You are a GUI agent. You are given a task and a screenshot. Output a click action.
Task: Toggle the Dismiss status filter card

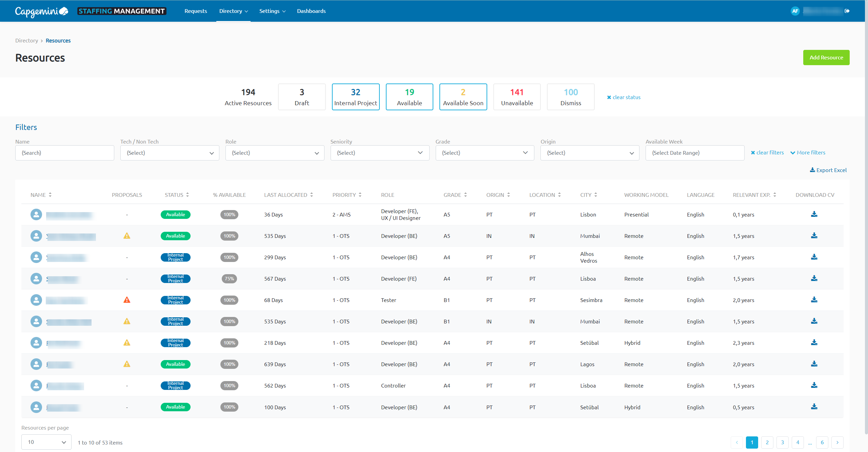pyautogui.click(x=570, y=97)
